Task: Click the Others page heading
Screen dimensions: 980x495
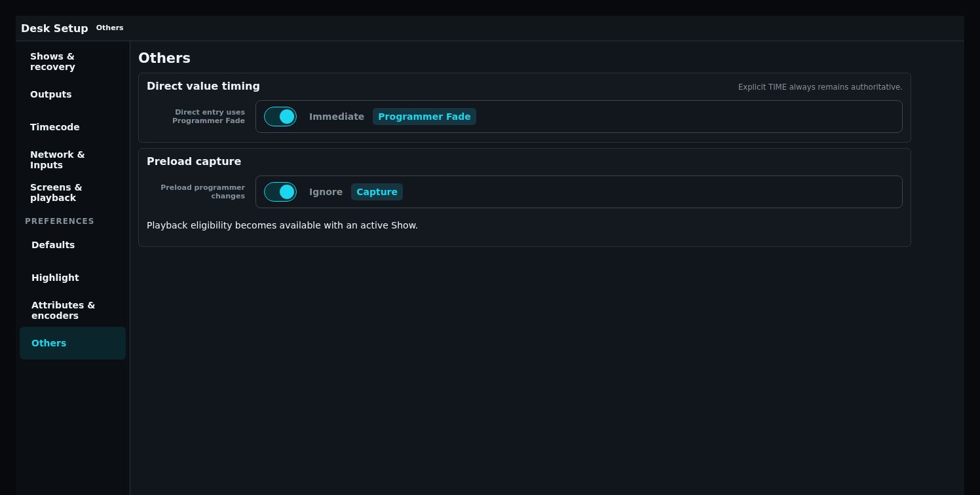Action: (164, 58)
